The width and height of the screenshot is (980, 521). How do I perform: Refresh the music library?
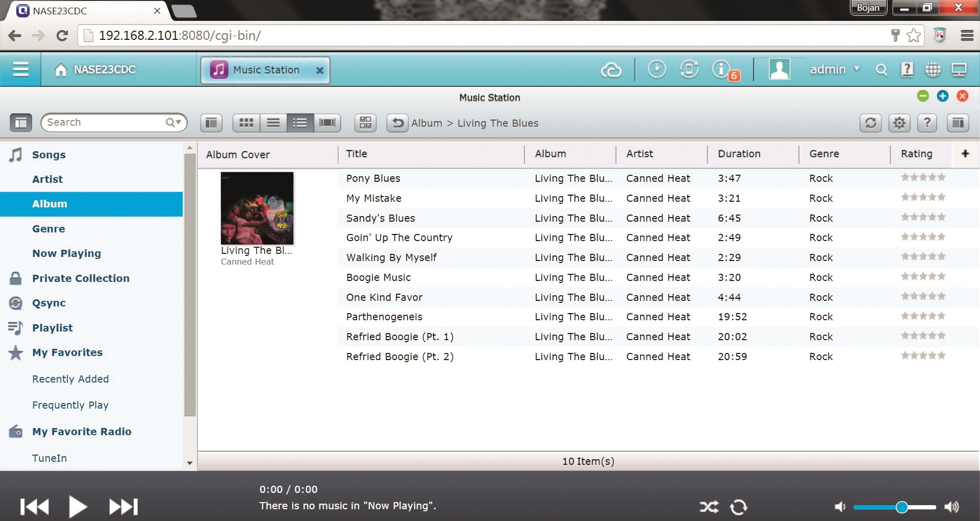tap(871, 123)
